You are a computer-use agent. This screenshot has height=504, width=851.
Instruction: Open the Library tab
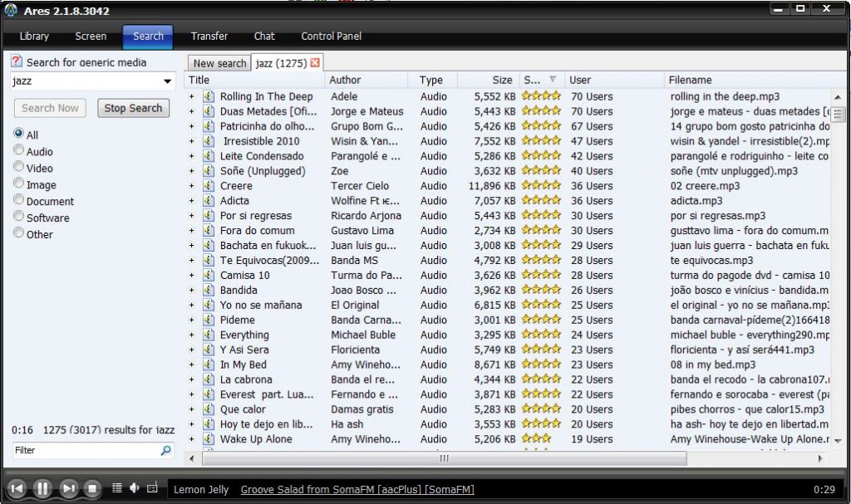[34, 37]
